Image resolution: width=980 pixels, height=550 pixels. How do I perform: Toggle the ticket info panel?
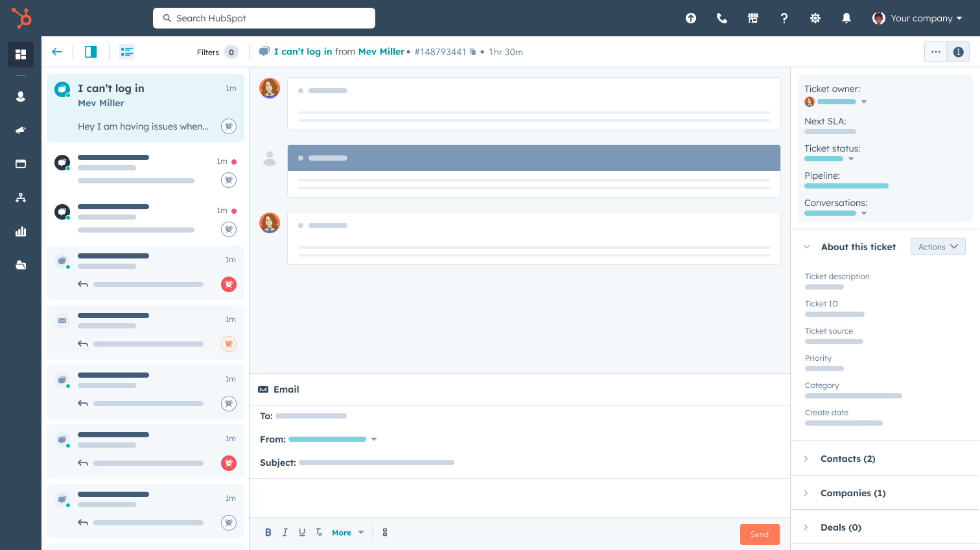click(x=958, y=52)
